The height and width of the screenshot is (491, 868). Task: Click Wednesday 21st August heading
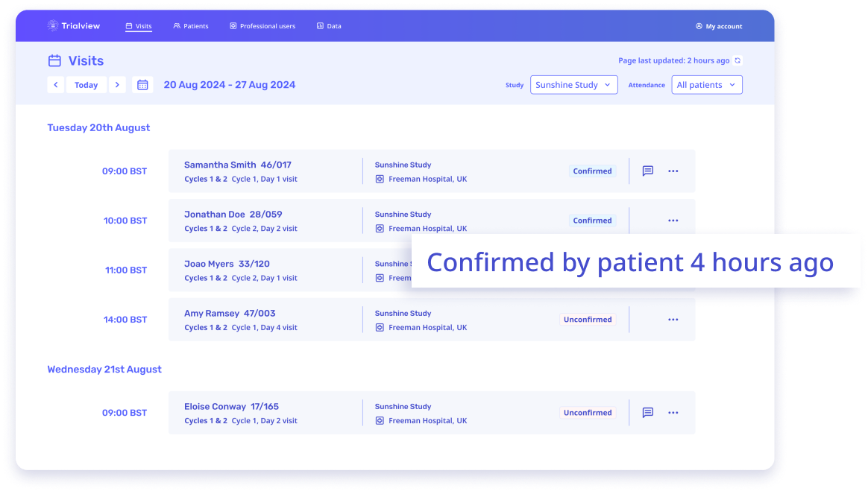(104, 370)
